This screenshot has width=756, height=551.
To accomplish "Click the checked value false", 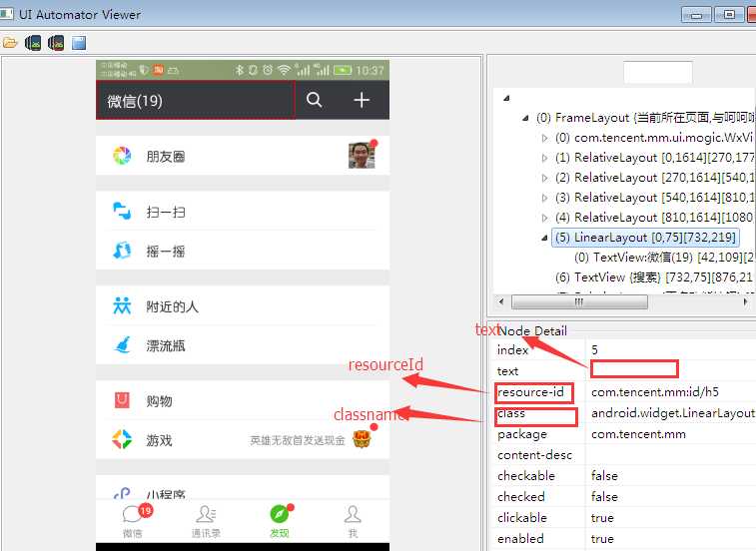I will (x=604, y=496).
